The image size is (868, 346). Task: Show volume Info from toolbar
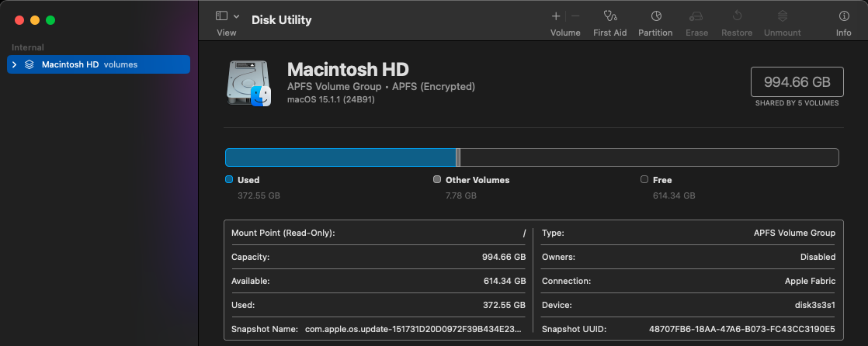pos(844,16)
